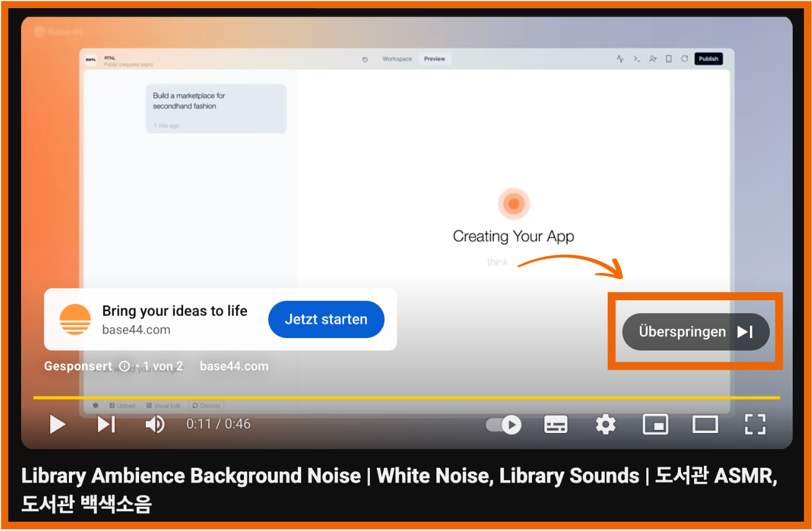The width and height of the screenshot is (812, 531).
Task: Click the Workspace tab in the ad video
Action: click(x=397, y=59)
